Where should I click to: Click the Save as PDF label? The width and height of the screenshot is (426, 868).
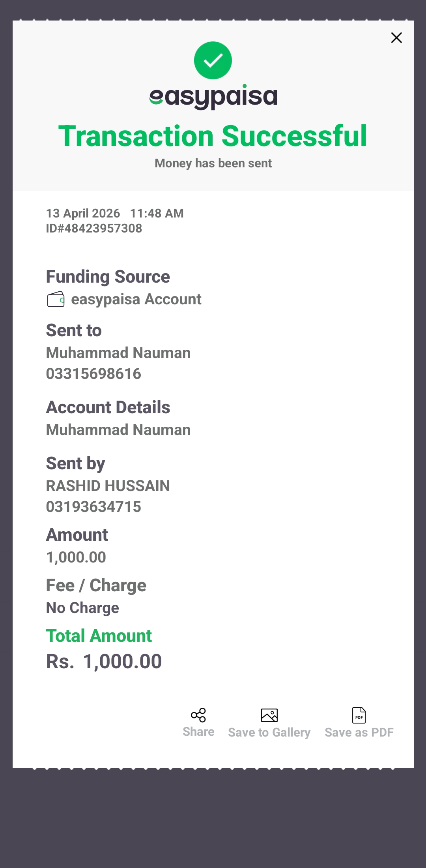coord(359,733)
